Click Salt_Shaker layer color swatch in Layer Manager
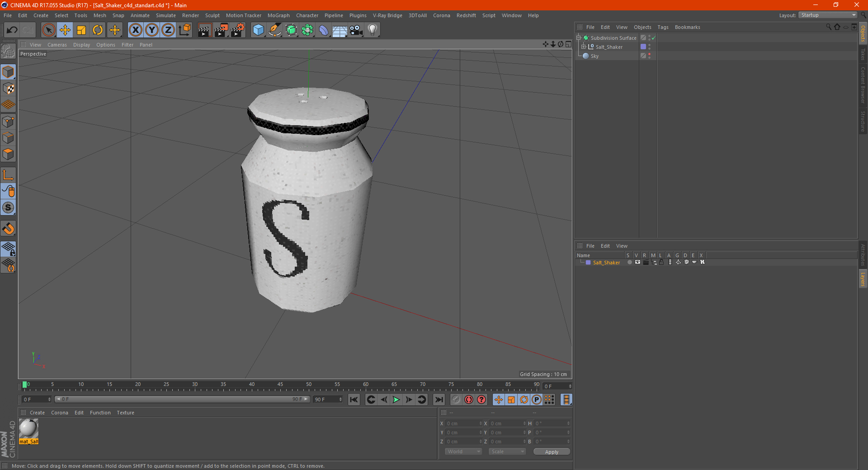The image size is (868, 470). point(588,263)
